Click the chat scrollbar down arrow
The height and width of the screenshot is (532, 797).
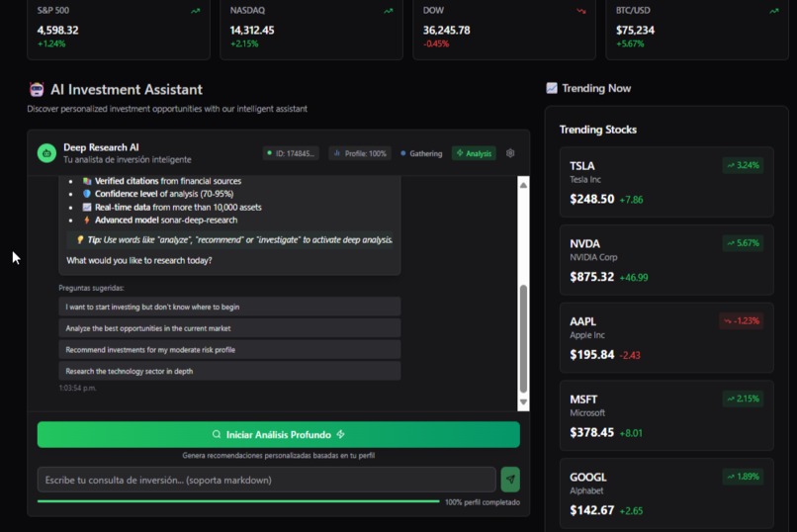pyautogui.click(x=523, y=401)
